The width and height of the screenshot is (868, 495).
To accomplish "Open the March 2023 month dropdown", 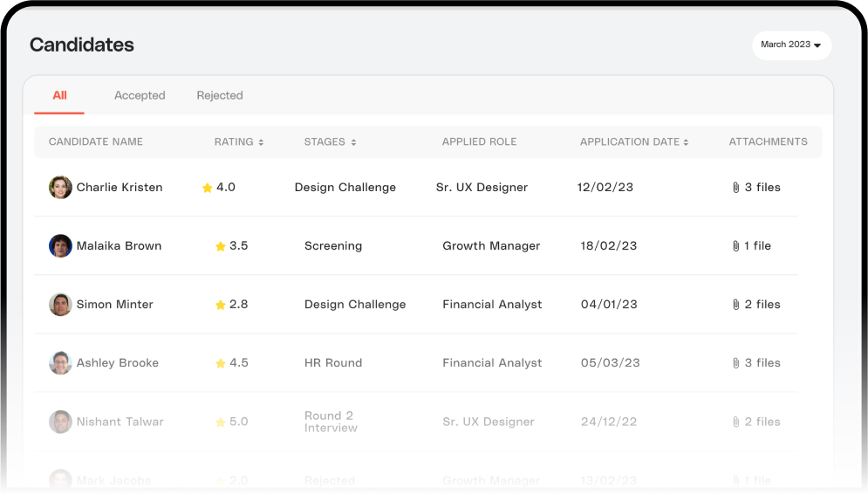I will pyautogui.click(x=791, y=45).
